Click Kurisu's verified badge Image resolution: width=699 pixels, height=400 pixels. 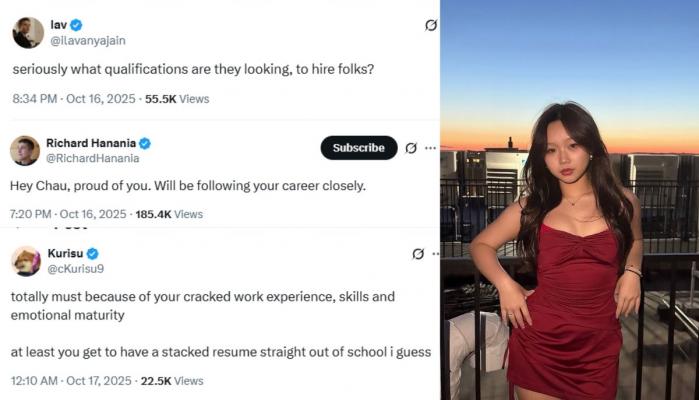[x=92, y=254]
